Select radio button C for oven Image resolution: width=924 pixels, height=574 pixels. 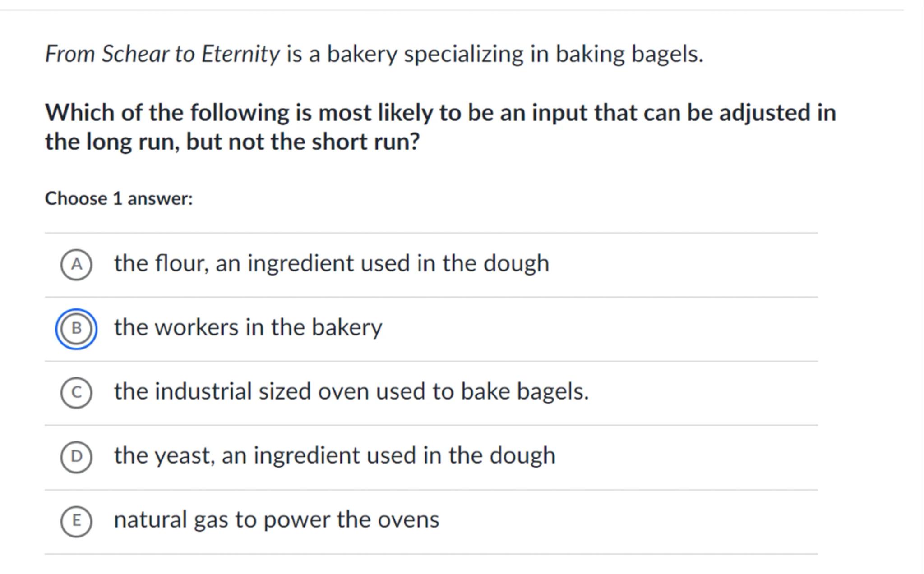76,392
